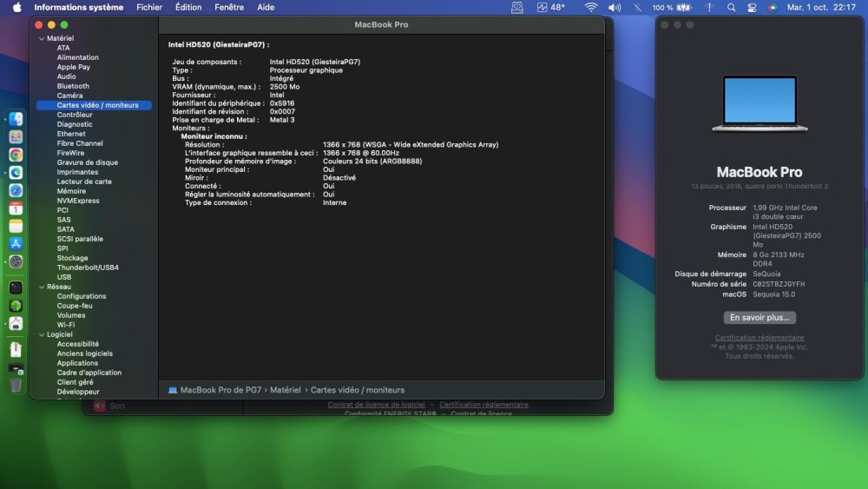868x489 pixels.
Task: Open the Édition menu
Action: (x=188, y=7)
